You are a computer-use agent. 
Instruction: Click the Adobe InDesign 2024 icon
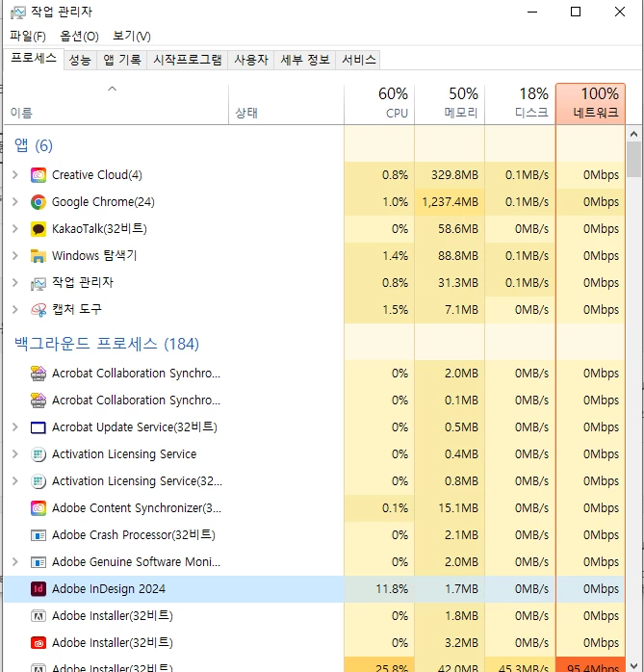coord(39,589)
